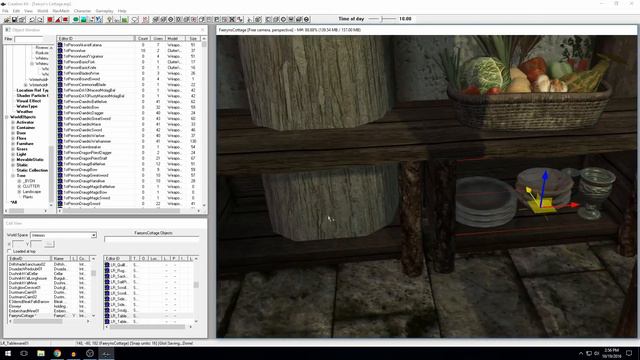Screen dimensions: 640x360
Task: Expand the Door tree node
Action: pyautogui.click(x=13, y=133)
